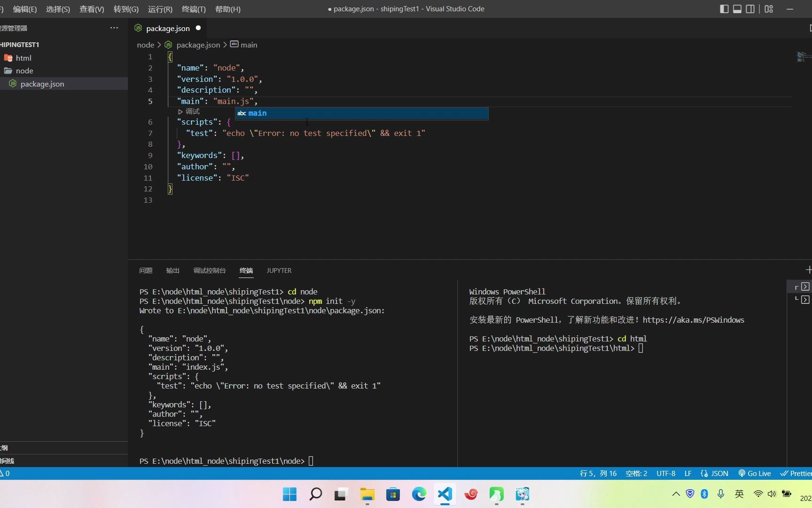Toggle the bottom panel layout icon
The width and height of the screenshot is (812, 508).
tap(737, 9)
